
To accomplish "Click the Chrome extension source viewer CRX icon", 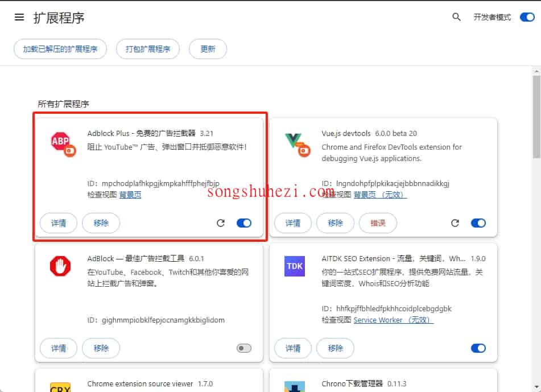I will point(60,387).
